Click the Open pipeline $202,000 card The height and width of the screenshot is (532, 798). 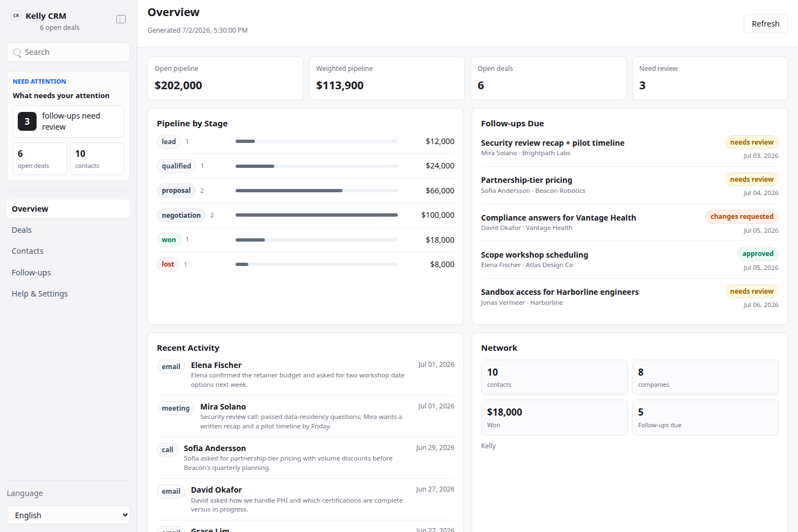tap(226, 78)
